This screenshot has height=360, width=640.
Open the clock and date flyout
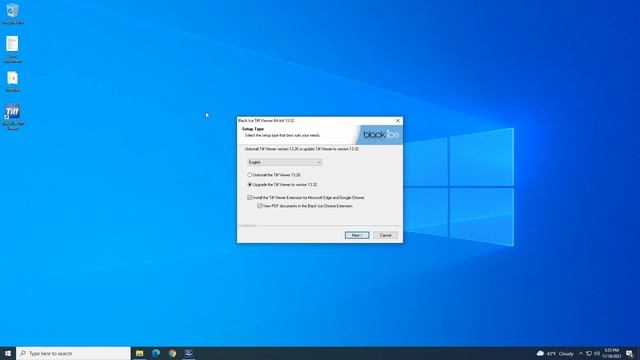(x=611, y=353)
